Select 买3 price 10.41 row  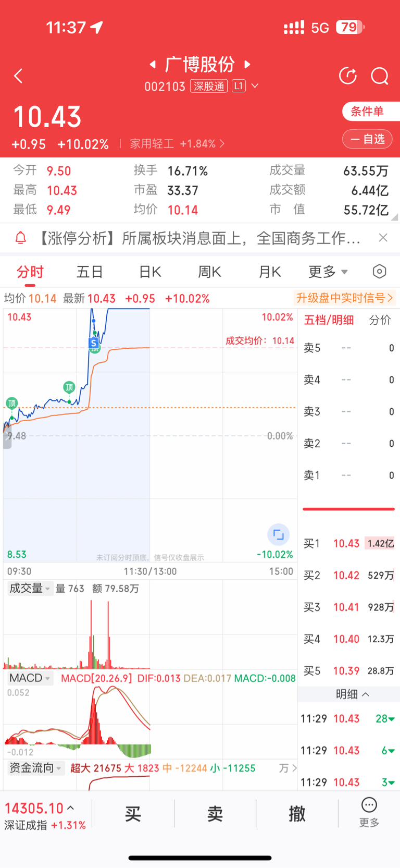(x=348, y=607)
